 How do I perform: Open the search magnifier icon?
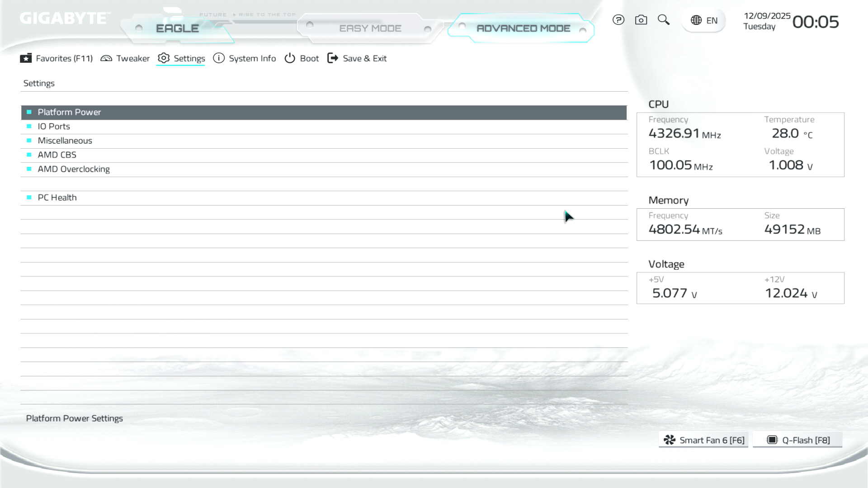coord(664,20)
